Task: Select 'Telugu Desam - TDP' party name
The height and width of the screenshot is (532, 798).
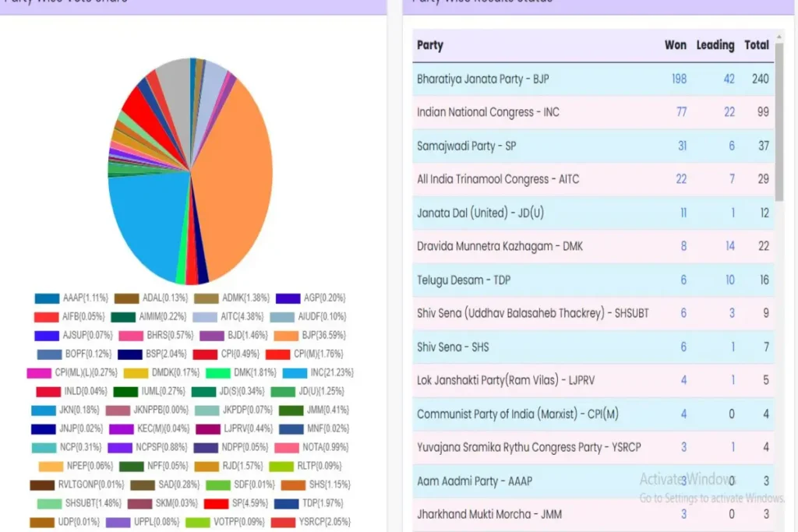Action: (x=463, y=280)
